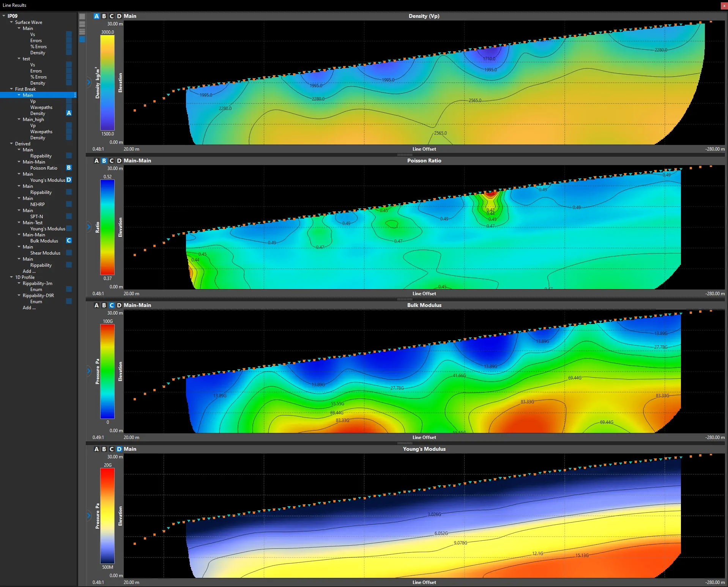This screenshot has width=728, height=587.
Task: Open the Poisson Ratio plot side-panel arrow
Action: [89, 227]
